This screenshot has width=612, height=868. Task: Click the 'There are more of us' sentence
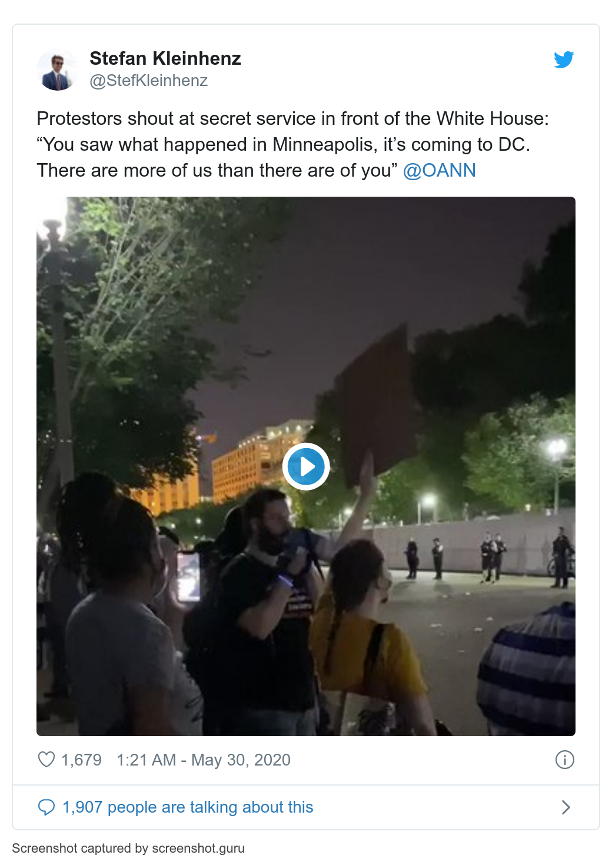tap(217, 170)
